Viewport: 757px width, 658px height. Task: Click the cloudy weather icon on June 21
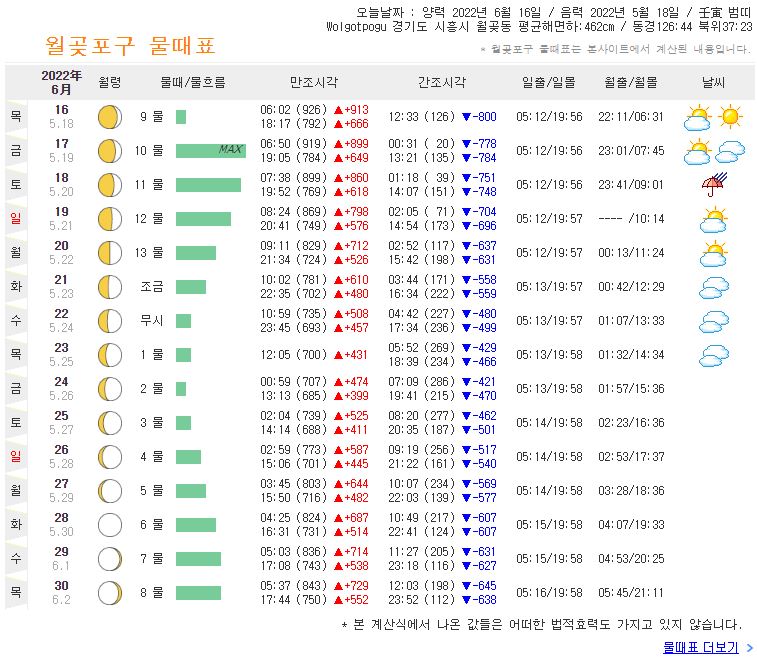pyautogui.click(x=714, y=288)
